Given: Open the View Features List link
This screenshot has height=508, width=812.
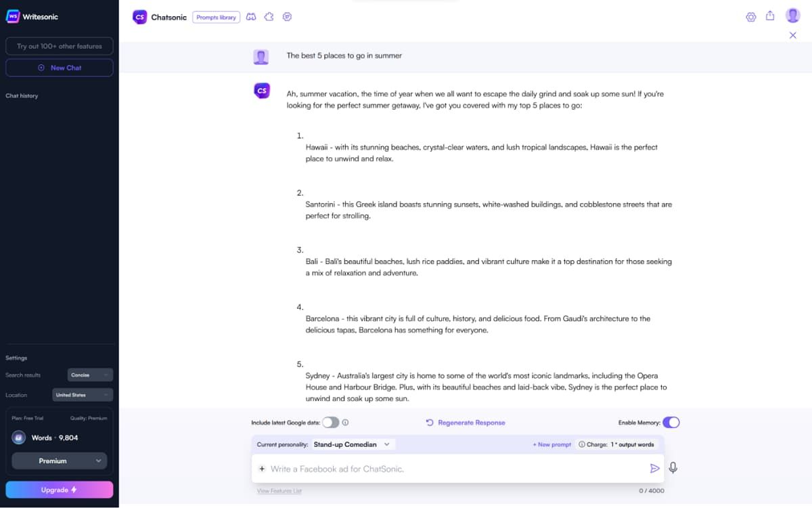Looking at the screenshot, I should (x=278, y=490).
